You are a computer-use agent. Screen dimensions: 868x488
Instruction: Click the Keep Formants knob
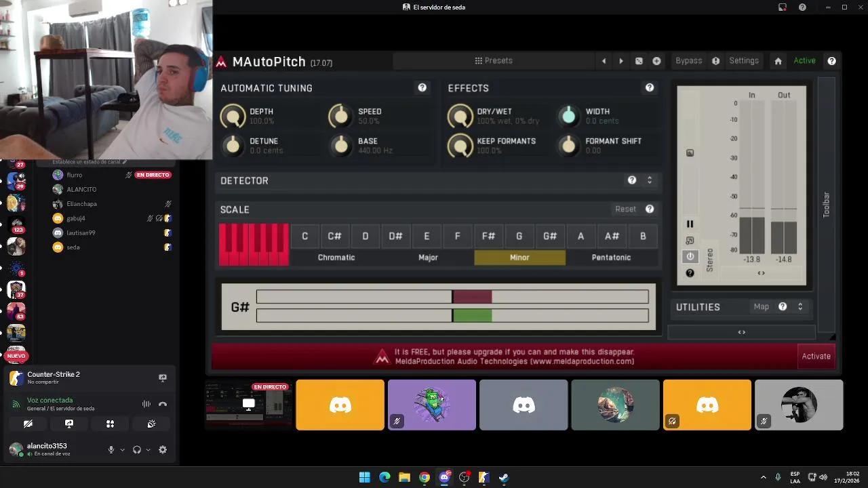click(460, 145)
